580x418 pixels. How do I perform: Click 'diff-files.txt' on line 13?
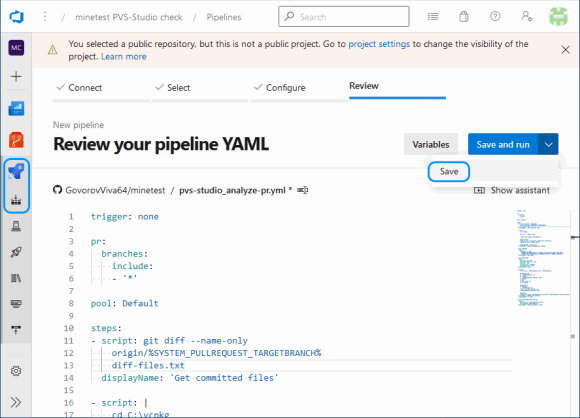tap(148, 365)
